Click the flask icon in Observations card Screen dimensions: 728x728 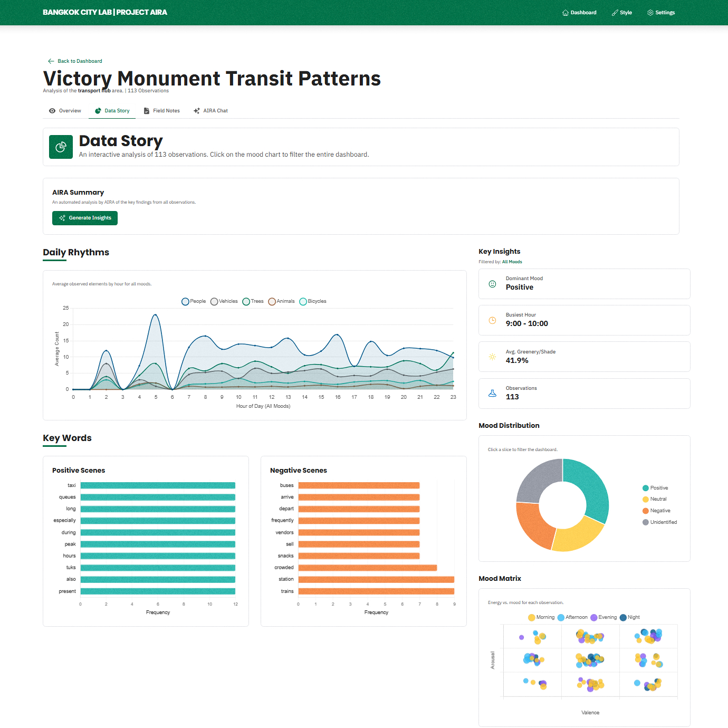click(x=492, y=394)
